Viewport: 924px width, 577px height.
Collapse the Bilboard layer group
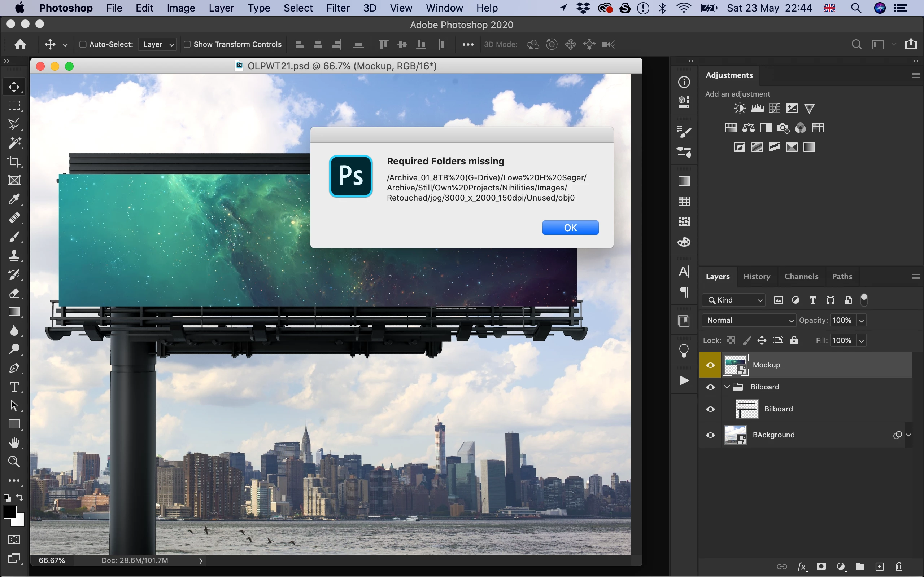pos(727,387)
